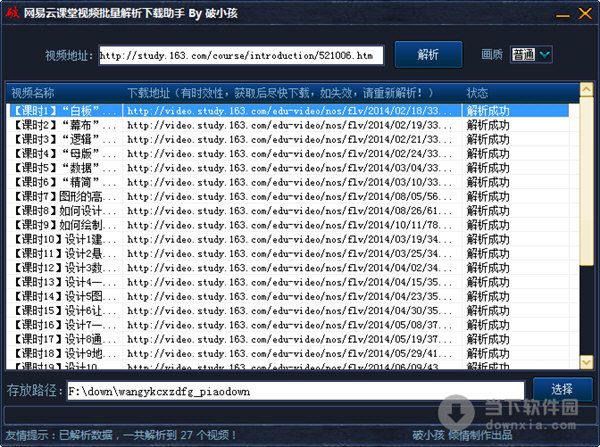Image resolution: width=600 pixels, height=447 pixels.
Task: Click download URL dated 2014/08/05
Action: tap(289, 196)
